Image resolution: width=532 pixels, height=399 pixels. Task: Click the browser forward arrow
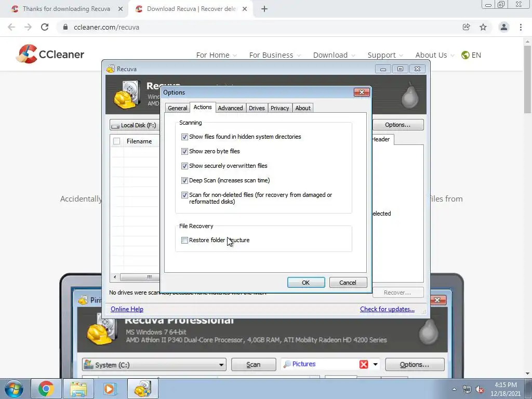coord(28,27)
